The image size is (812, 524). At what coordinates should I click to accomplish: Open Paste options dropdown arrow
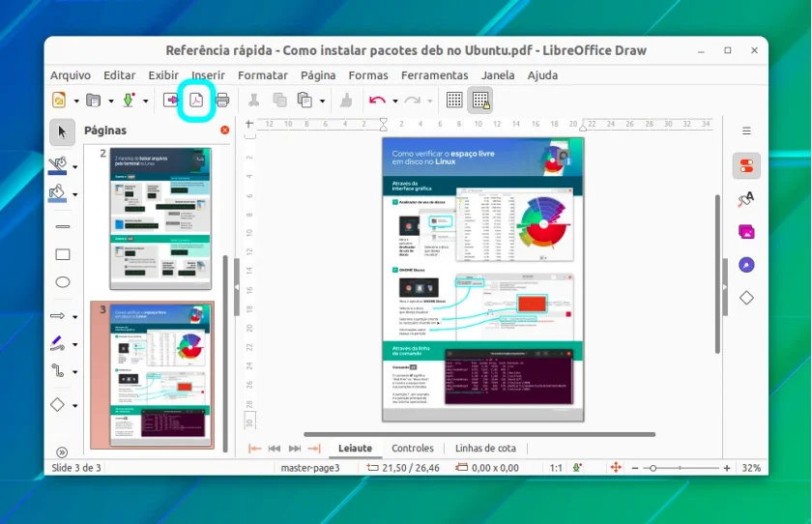(x=322, y=101)
